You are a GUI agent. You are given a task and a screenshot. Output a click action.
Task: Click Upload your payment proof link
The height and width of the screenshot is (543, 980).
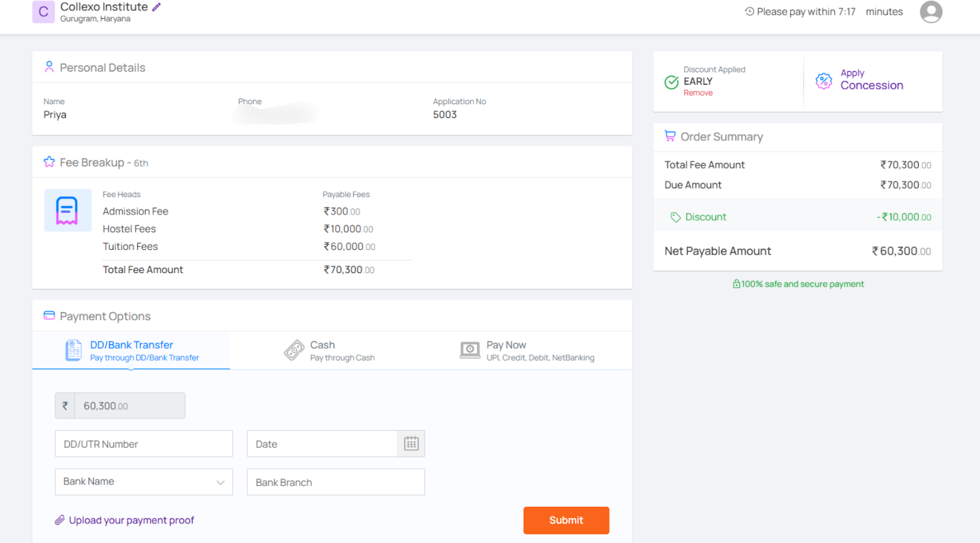point(131,520)
